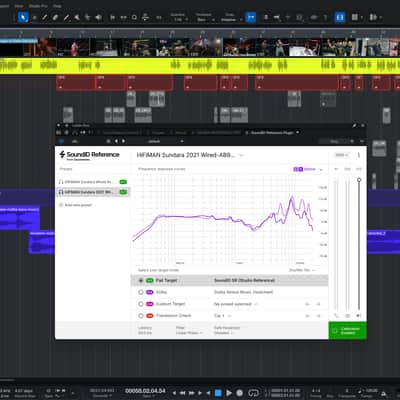Image resolution: width=400 pixels, height=400 pixels.
Task: Select the Listen speaker tool
Action: (x=99, y=17)
